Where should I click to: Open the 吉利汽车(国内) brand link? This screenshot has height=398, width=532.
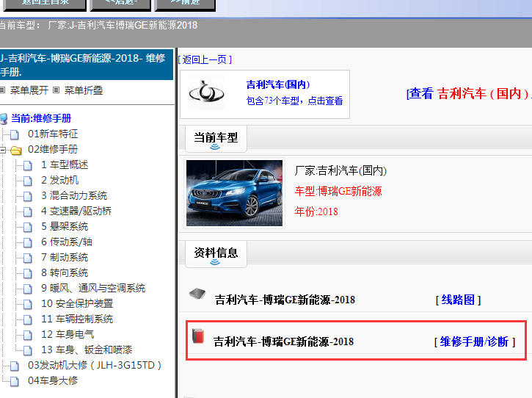(x=278, y=84)
